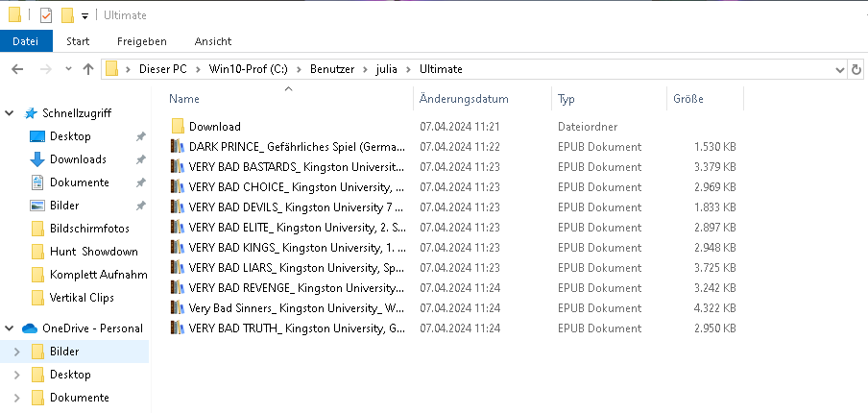Viewport: 868px width, 413px height.
Task: Open the Datei ribbon tab
Action: pos(26,41)
